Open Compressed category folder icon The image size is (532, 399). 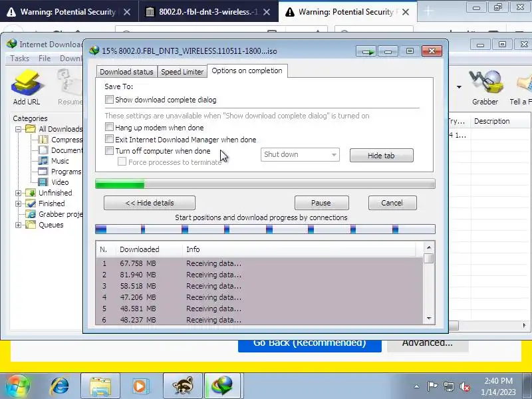43,140
